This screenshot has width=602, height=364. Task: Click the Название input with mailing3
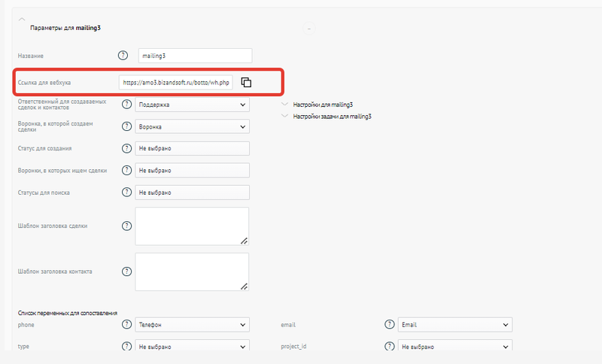(x=194, y=56)
